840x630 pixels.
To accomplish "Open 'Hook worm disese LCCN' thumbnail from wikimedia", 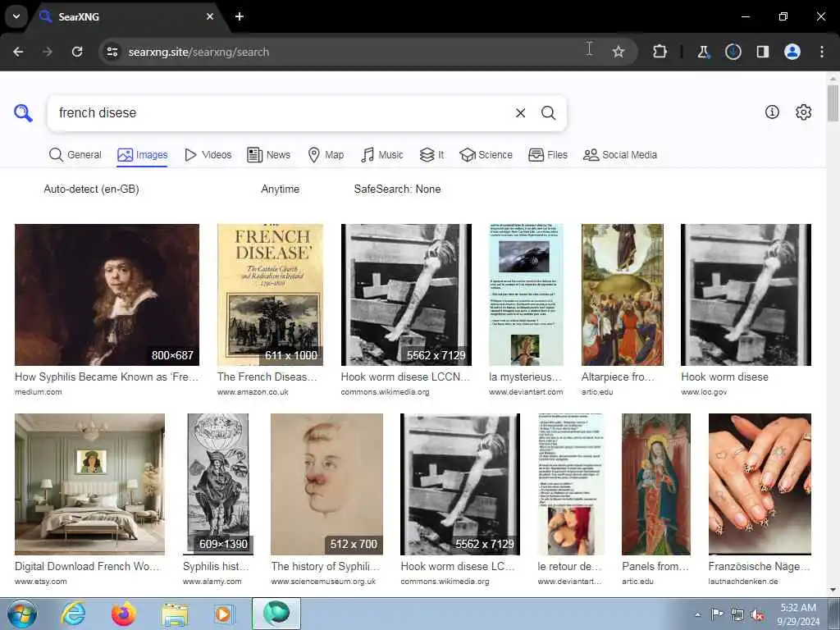I will pyautogui.click(x=406, y=294).
